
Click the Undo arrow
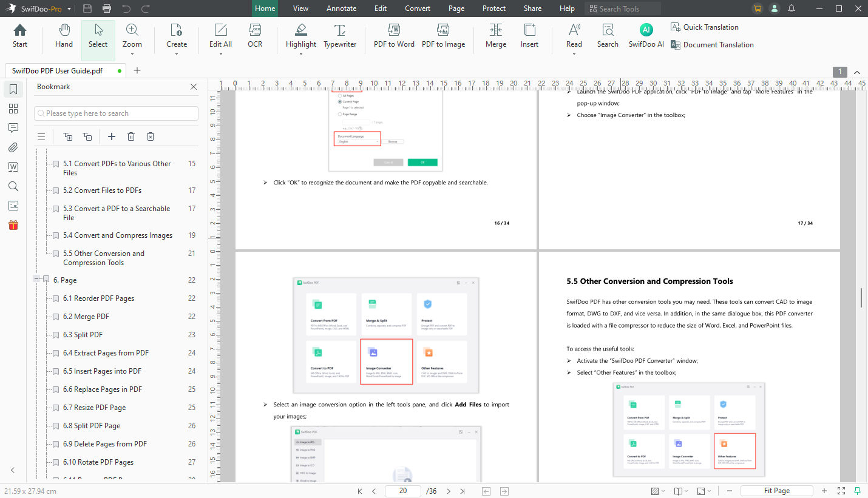coord(126,8)
